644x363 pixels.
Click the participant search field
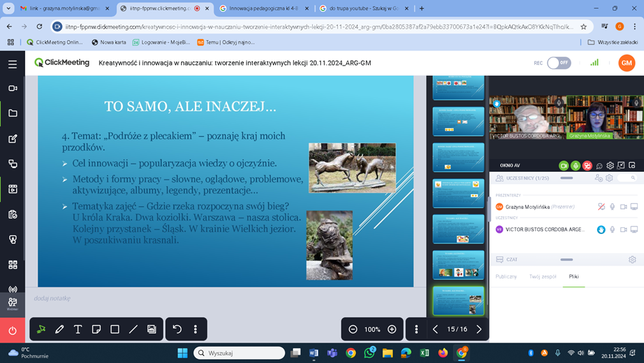click(627, 178)
